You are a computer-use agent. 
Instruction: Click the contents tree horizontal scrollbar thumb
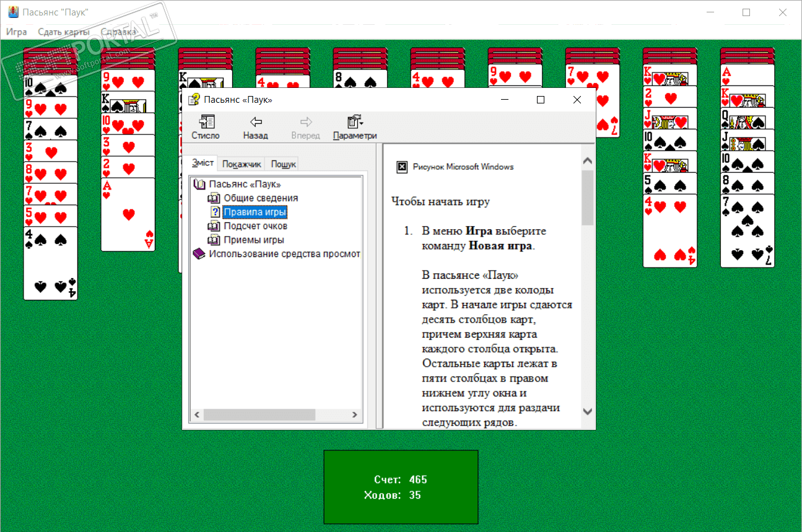(x=259, y=414)
